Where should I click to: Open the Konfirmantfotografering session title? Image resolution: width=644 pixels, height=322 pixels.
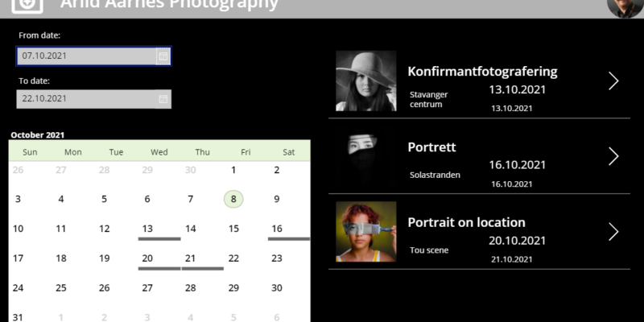482,72
